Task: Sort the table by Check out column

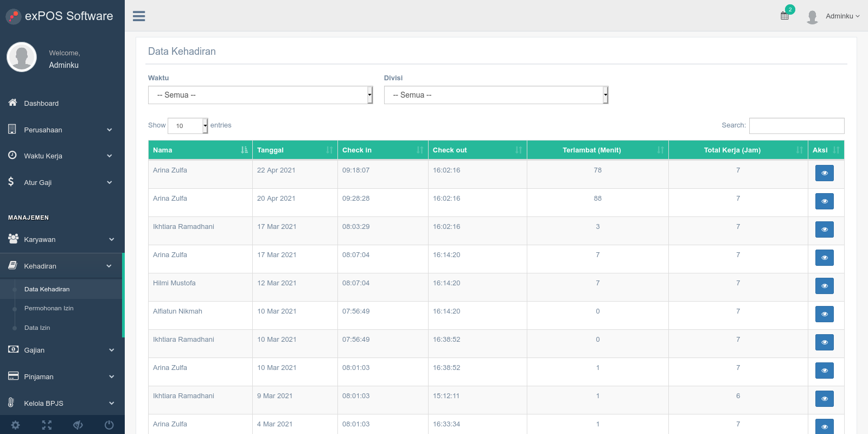Action: [x=477, y=150]
